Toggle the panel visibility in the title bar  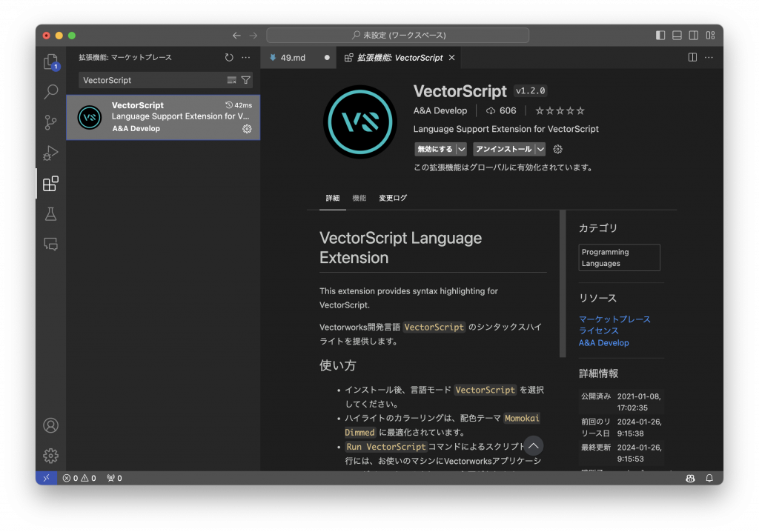point(676,35)
